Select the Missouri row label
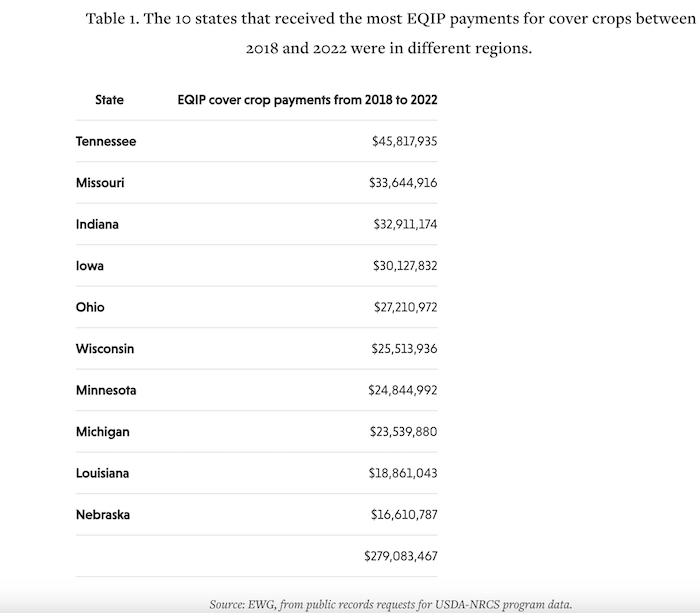Screen dimensions: 700x613 tap(100, 183)
